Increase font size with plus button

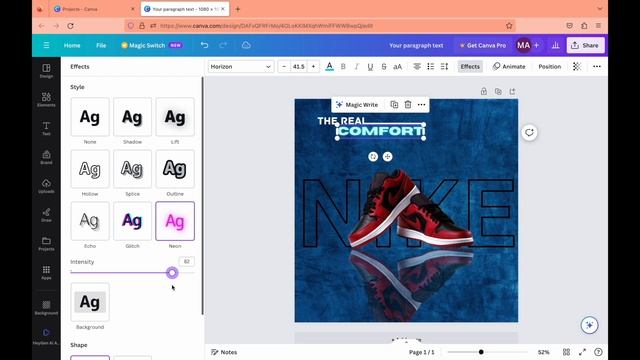coord(313,67)
